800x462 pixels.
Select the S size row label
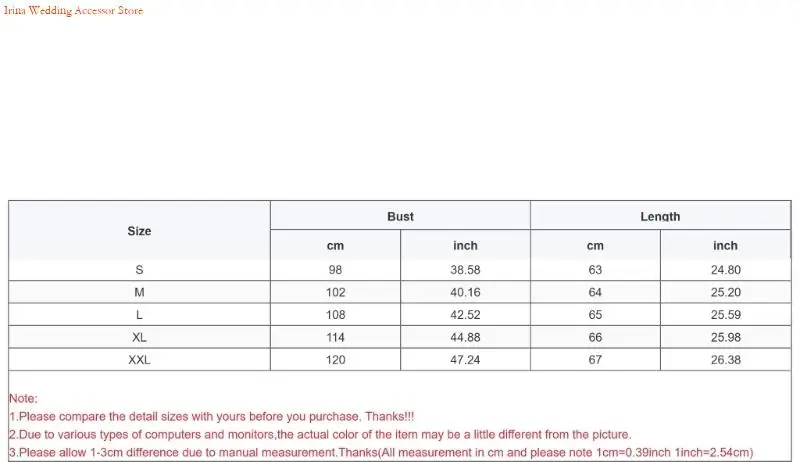[139, 270]
